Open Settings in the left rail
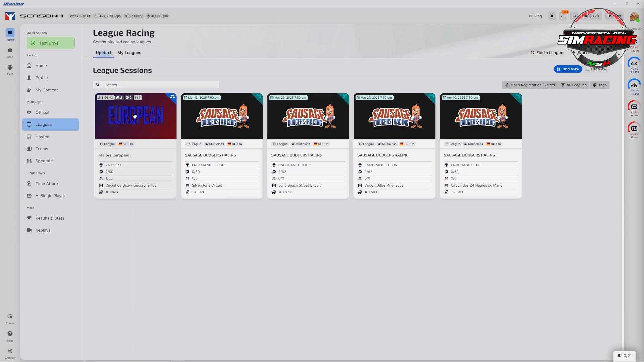644x362 pixels. [x=10, y=353]
